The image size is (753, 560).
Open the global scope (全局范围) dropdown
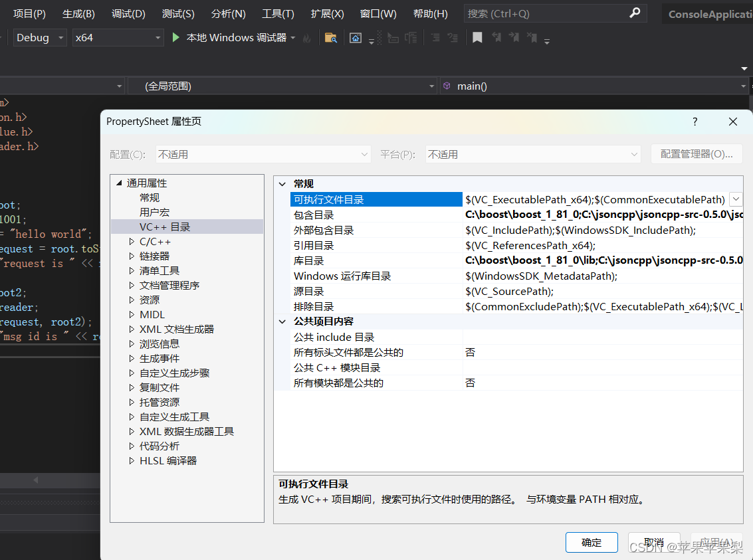click(431, 86)
